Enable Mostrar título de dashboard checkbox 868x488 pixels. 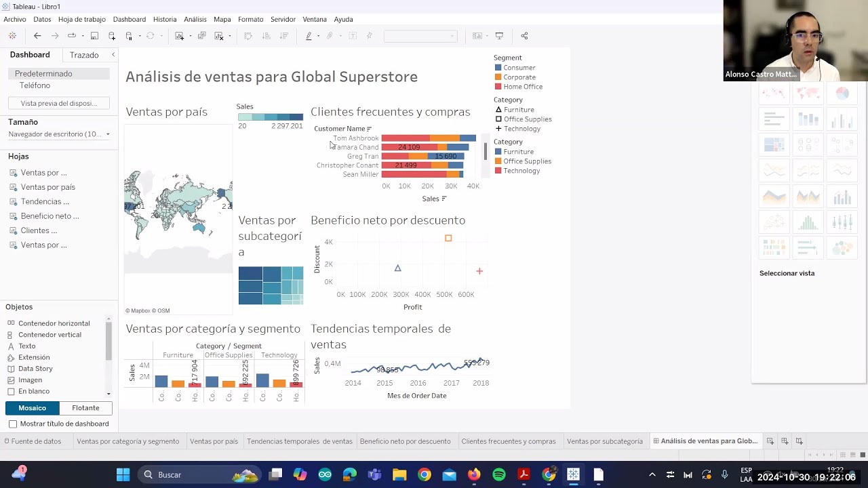pyautogui.click(x=13, y=424)
